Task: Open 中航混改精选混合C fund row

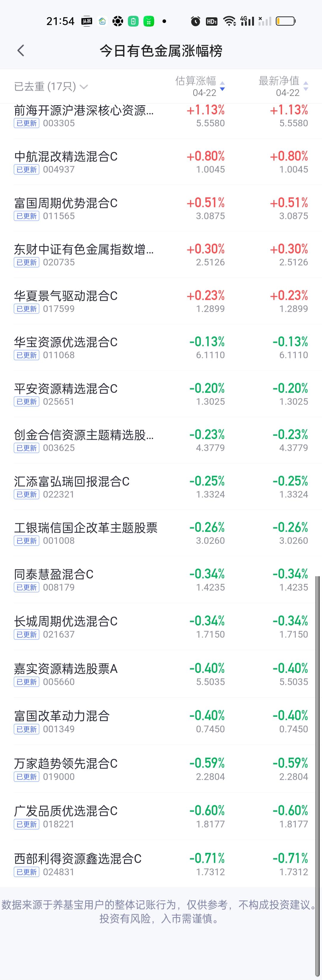Action: pyautogui.click(x=161, y=162)
